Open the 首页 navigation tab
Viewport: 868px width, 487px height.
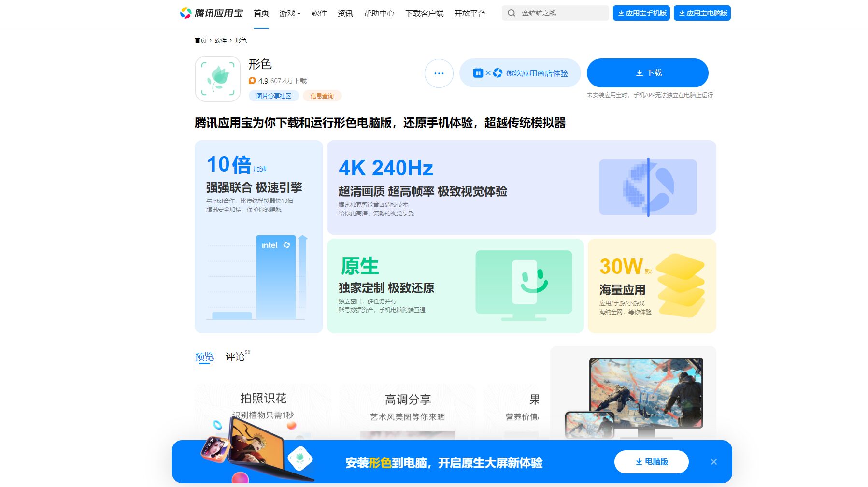click(x=261, y=13)
